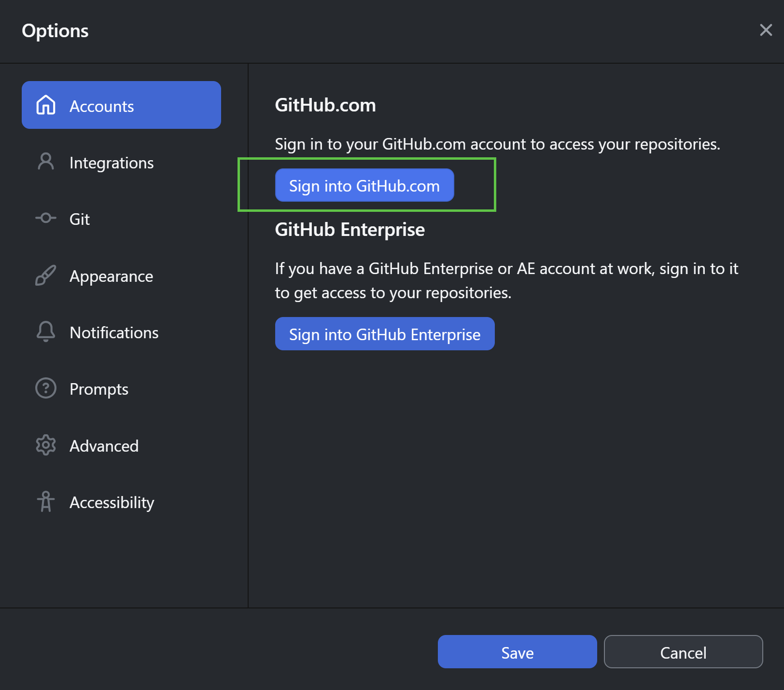Screen dimensions: 784x690
Task: Close the Options dialog with X
Action: pos(766,30)
